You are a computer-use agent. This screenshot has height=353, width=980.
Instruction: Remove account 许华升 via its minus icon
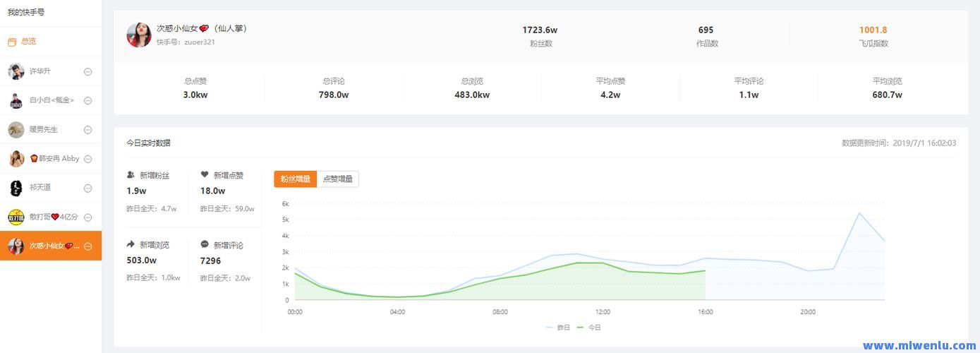click(88, 71)
